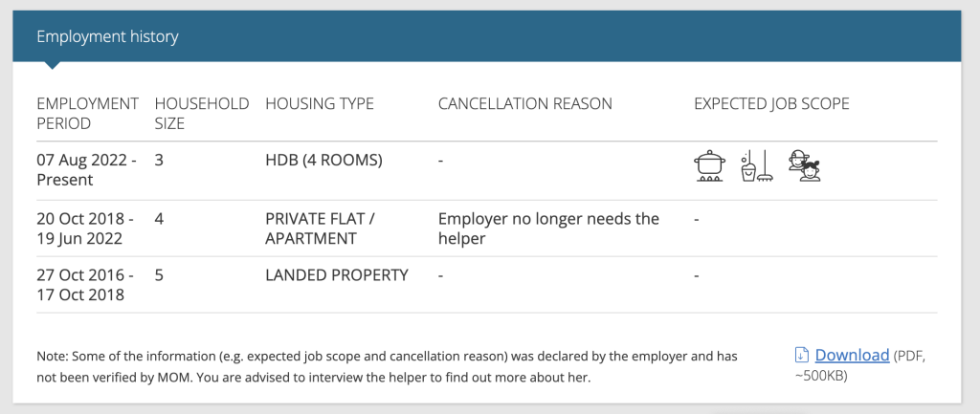Click the housekeeping bucket and broom icon
The height and width of the screenshot is (414, 980).
tap(757, 166)
